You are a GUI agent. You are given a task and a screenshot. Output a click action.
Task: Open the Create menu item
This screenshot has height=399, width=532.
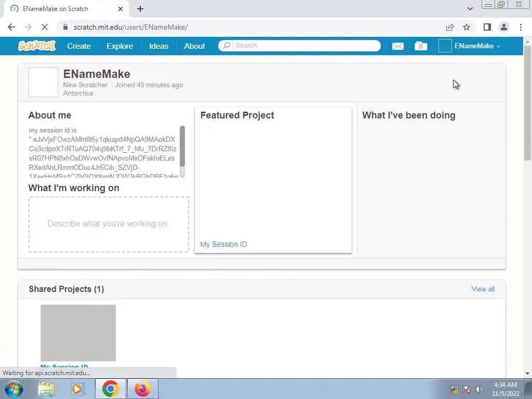tap(79, 46)
